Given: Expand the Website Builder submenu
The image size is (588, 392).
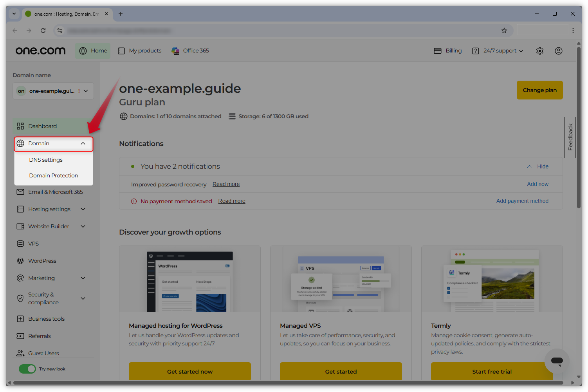Looking at the screenshot, I should 83,226.
